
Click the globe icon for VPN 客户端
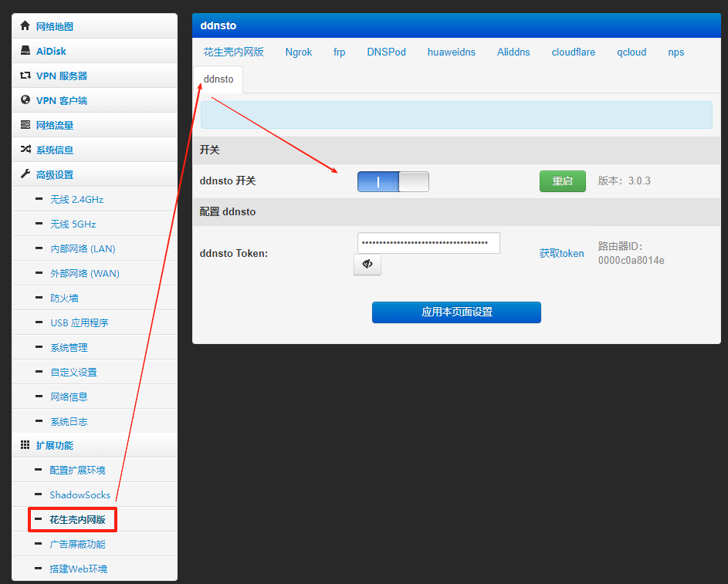pyautogui.click(x=25, y=100)
